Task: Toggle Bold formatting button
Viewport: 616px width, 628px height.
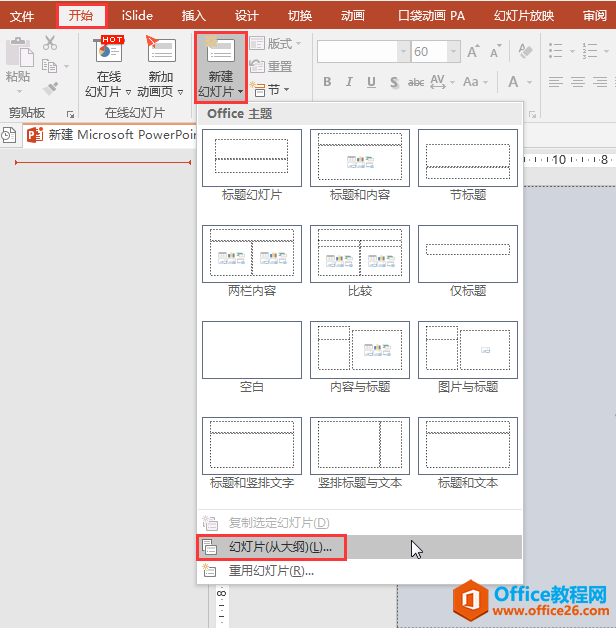Action: 326,82
